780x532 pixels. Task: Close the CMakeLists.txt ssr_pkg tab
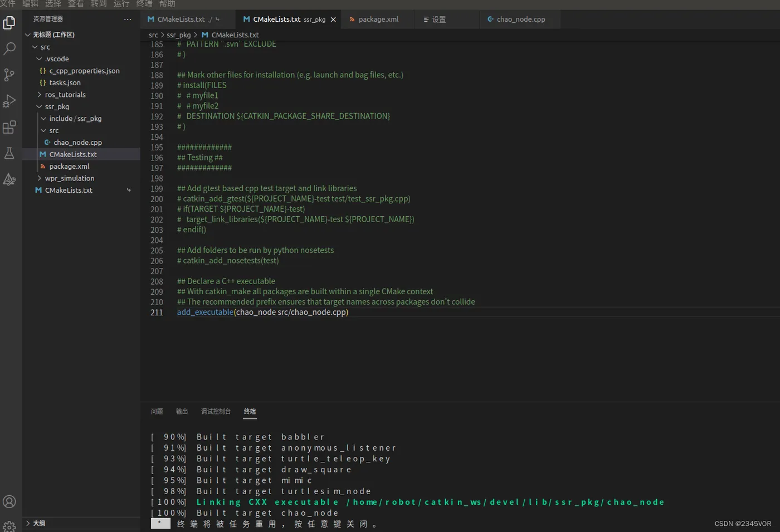point(333,19)
